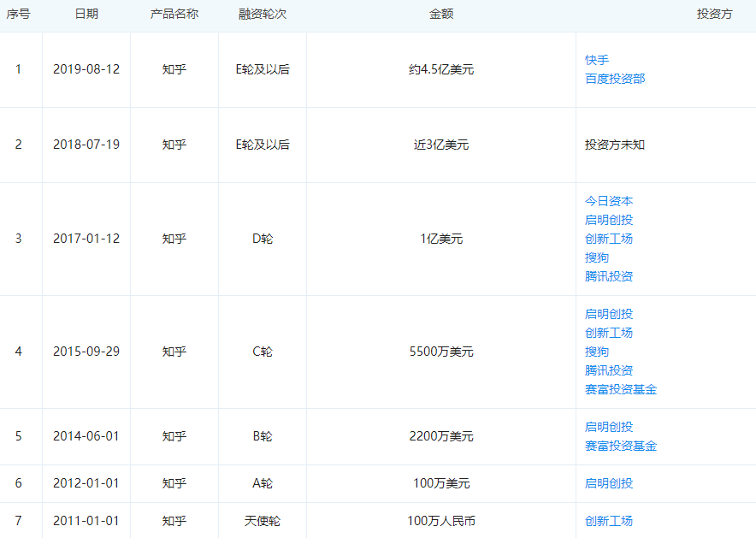Click 创新工场 in the 天使轮 row

click(609, 521)
